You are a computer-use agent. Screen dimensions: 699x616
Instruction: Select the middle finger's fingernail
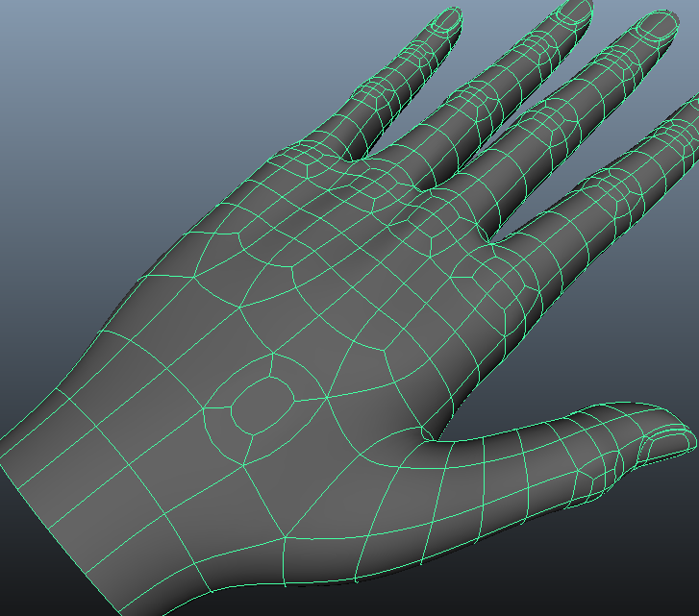[x=659, y=27]
